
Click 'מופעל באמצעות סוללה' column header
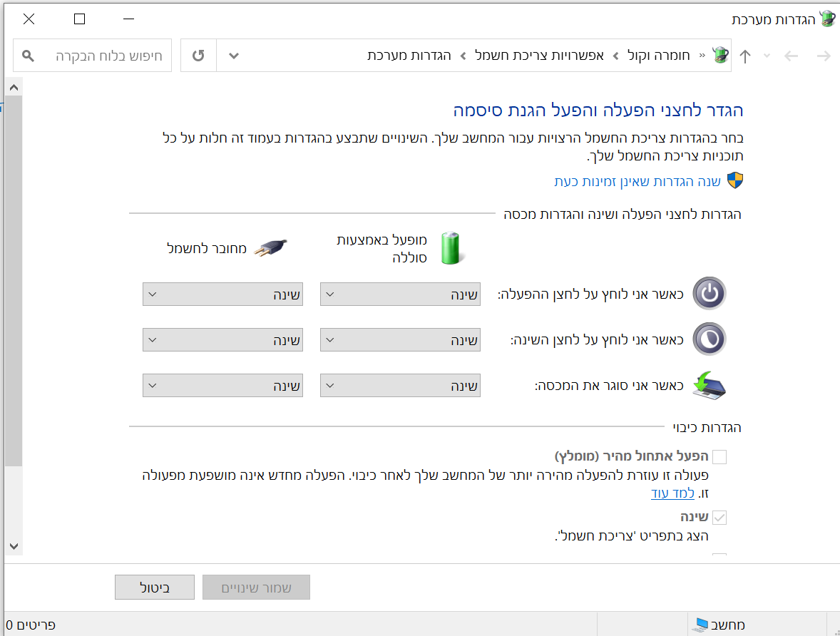click(382, 248)
